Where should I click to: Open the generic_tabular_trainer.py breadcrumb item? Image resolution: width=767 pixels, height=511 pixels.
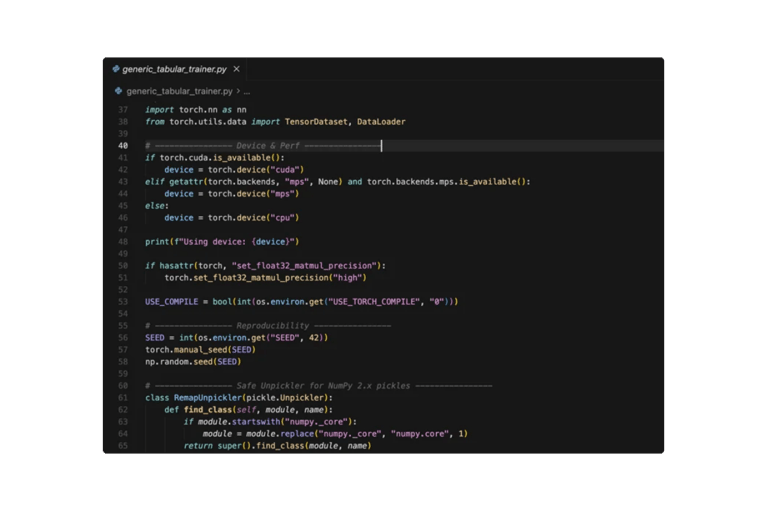click(179, 91)
